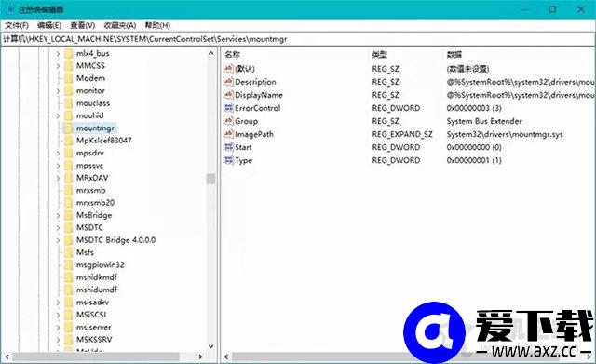
Task: Click the mpsdrv folder icon
Action: coord(68,153)
